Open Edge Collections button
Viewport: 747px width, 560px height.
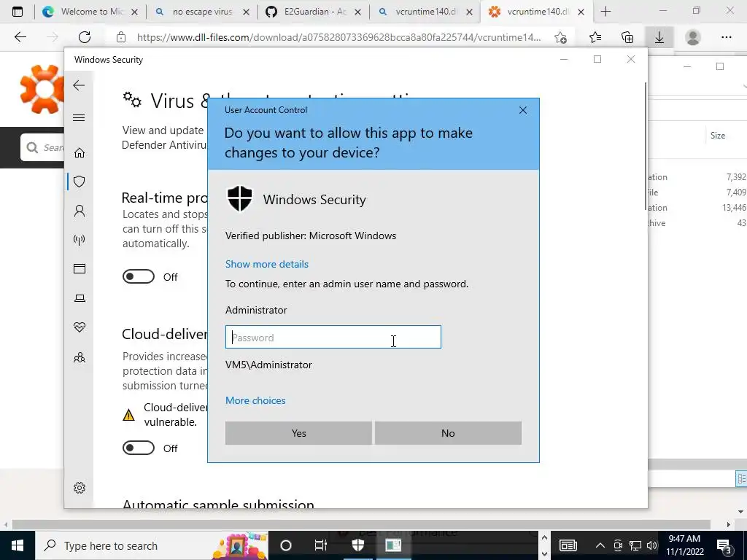pyautogui.click(x=627, y=37)
